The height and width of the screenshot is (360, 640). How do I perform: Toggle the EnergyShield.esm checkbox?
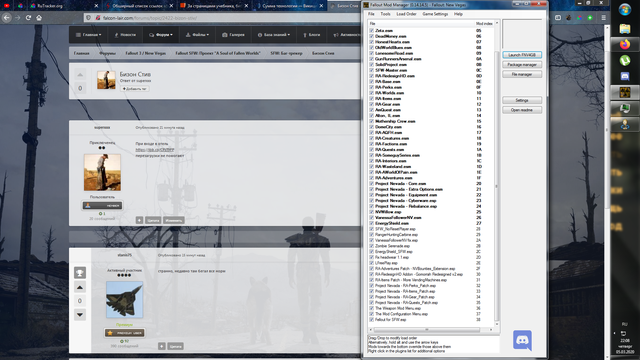pyautogui.click(x=371, y=223)
